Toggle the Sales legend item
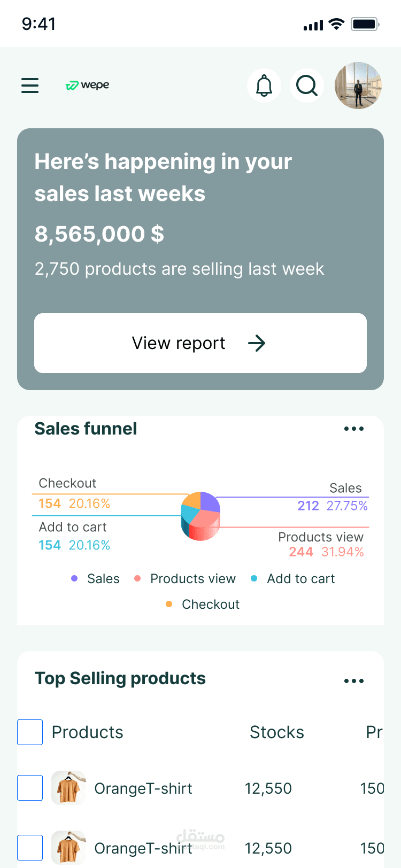Image resolution: width=401 pixels, height=868 pixels. click(x=96, y=579)
